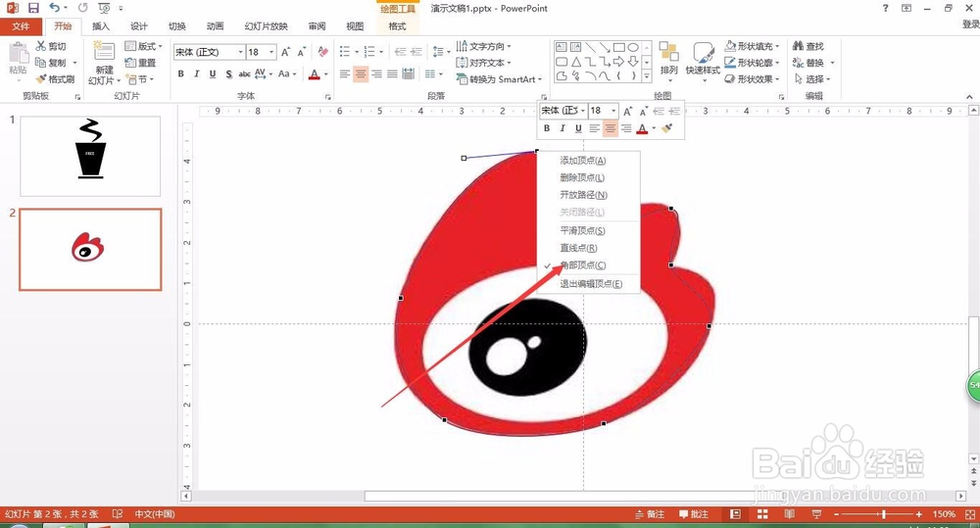Click the Help question mark icon

pyautogui.click(x=885, y=8)
